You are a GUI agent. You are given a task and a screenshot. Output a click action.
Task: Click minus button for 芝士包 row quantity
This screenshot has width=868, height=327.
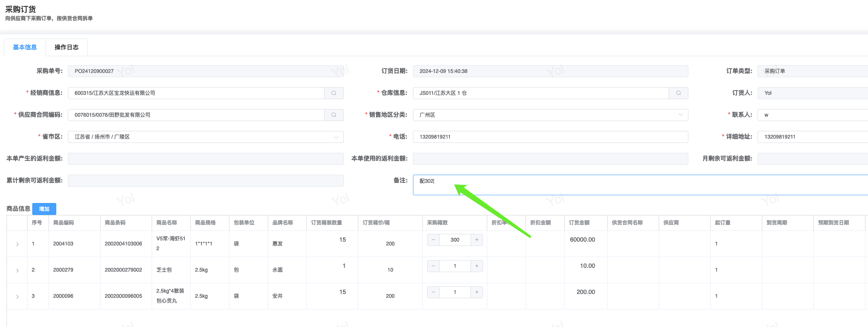coord(433,266)
